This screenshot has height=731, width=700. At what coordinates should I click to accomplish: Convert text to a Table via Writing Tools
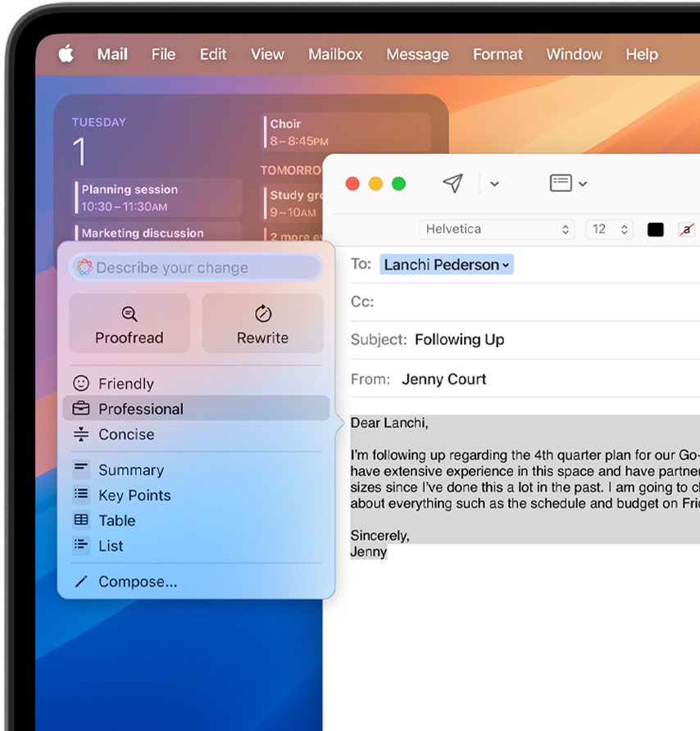tap(116, 520)
